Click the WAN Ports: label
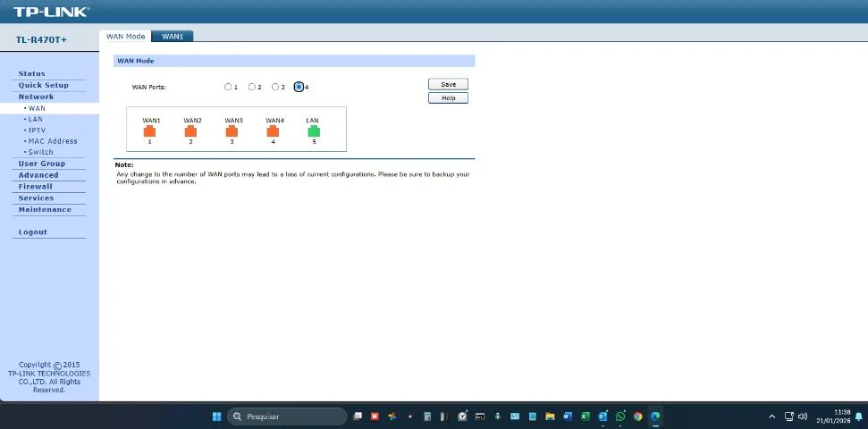This screenshot has width=868, height=429. pyautogui.click(x=149, y=88)
